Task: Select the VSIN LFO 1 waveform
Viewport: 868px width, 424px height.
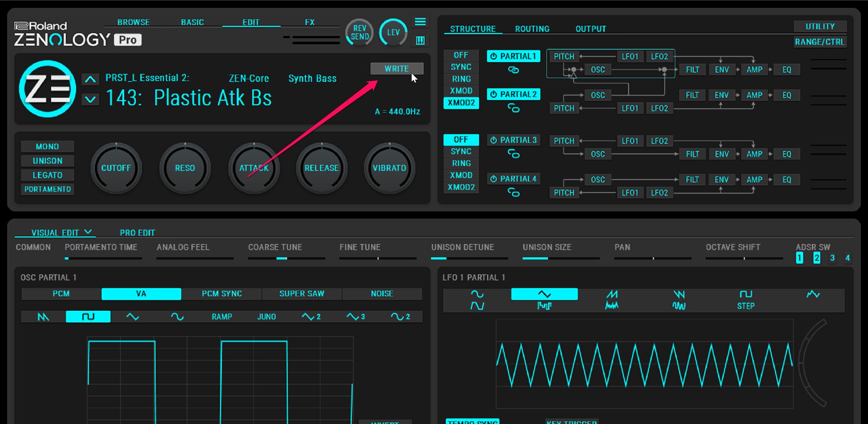Action: tap(679, 306)
